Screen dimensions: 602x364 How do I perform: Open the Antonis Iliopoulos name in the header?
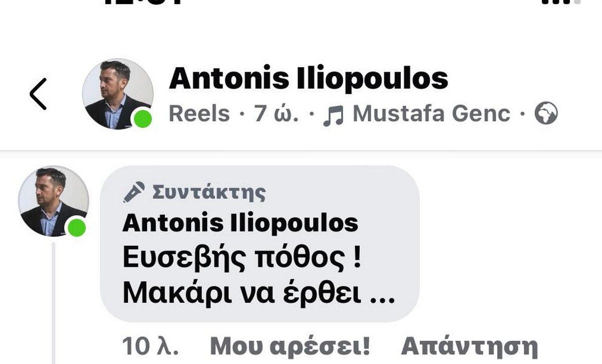pyautogui.click(x=309, y=79)
